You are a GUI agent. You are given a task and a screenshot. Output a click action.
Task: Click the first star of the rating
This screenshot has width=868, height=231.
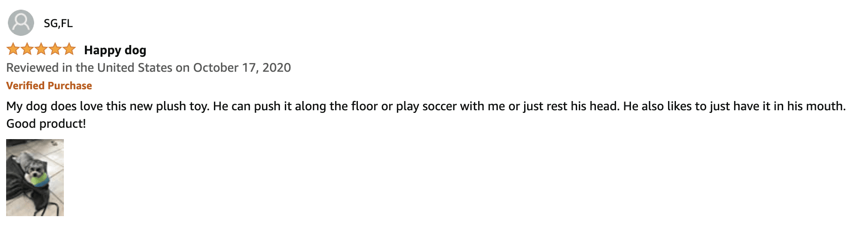(x=13, y=49)
